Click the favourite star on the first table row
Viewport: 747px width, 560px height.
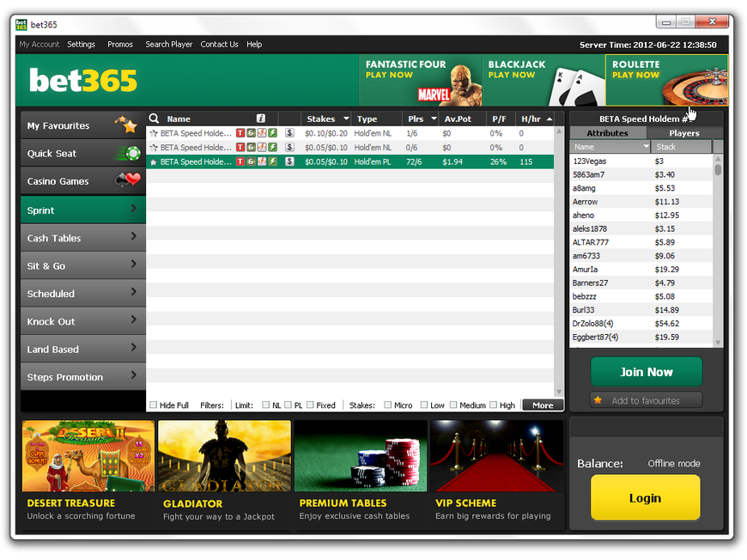tap(154, 133)
